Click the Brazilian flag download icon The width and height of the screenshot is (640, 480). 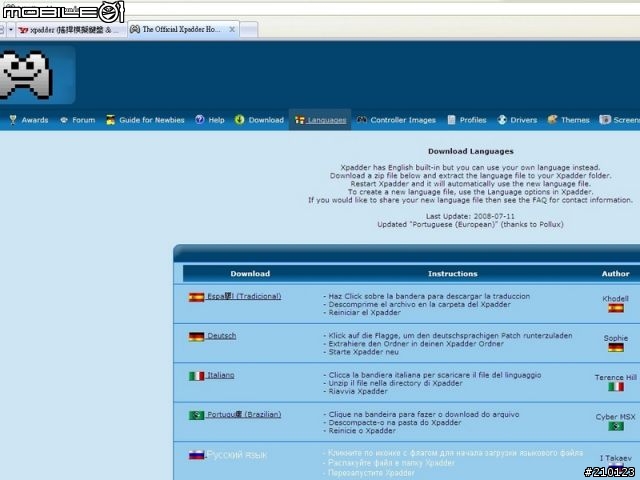tap(196, 415)
